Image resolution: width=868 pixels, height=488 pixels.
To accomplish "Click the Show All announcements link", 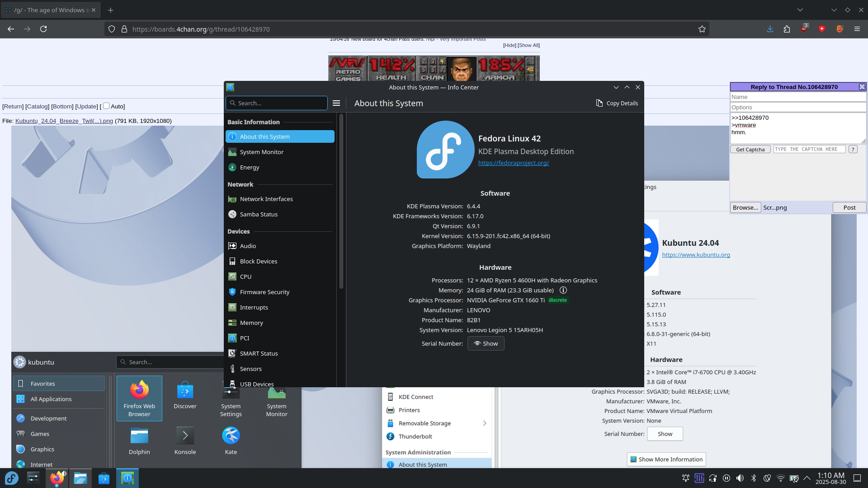I will (529, 45).
